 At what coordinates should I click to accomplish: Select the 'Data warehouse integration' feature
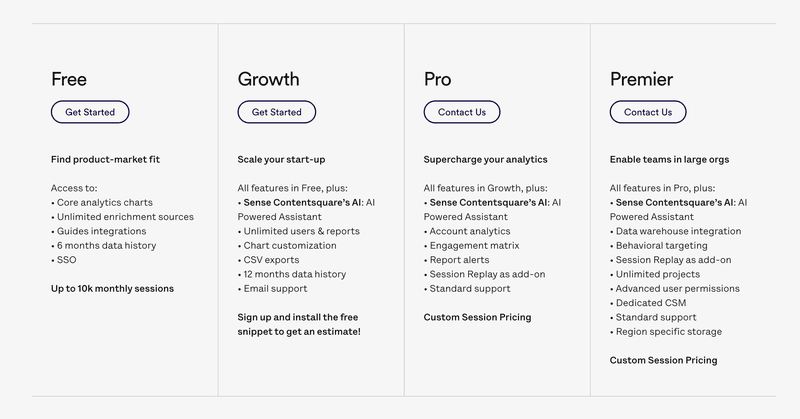[679, 231]
